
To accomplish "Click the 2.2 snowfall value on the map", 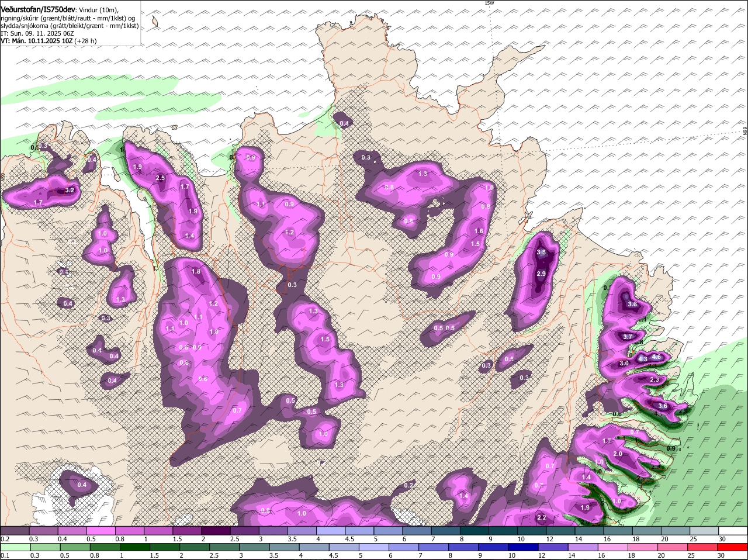I will coord(541,517).
